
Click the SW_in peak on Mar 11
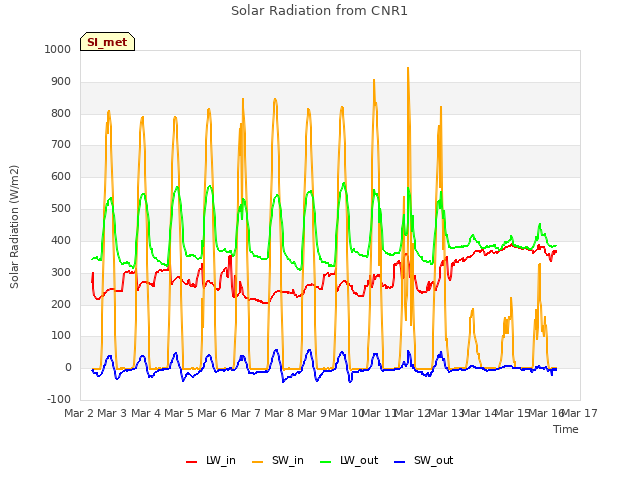coord(374,80)
